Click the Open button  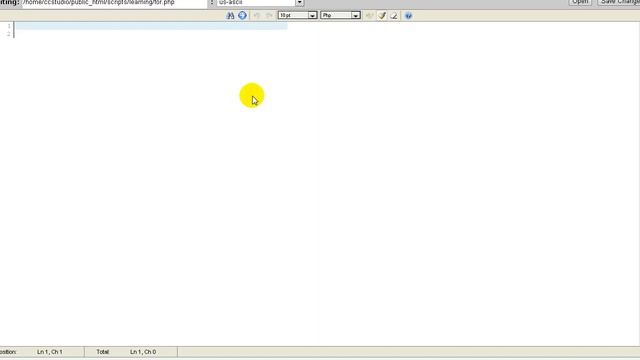pos(580,2)
